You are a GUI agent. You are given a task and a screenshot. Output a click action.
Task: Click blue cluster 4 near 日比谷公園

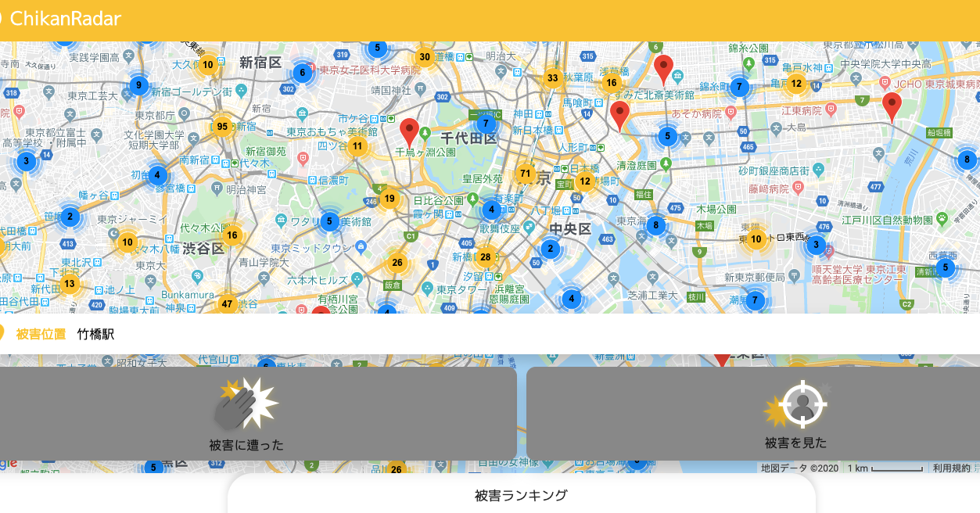(491, 210)
